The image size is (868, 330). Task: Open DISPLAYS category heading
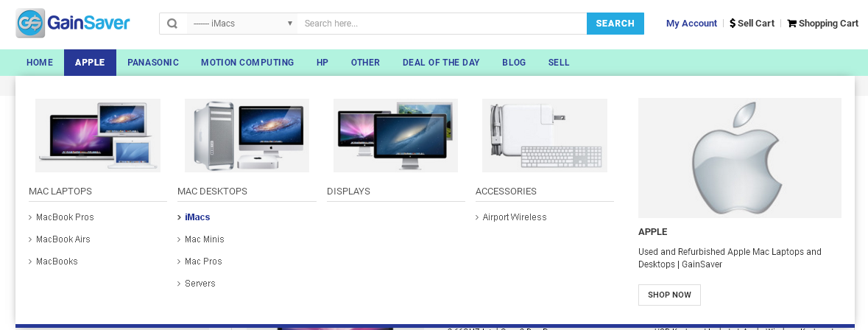[x=348, y=191]
